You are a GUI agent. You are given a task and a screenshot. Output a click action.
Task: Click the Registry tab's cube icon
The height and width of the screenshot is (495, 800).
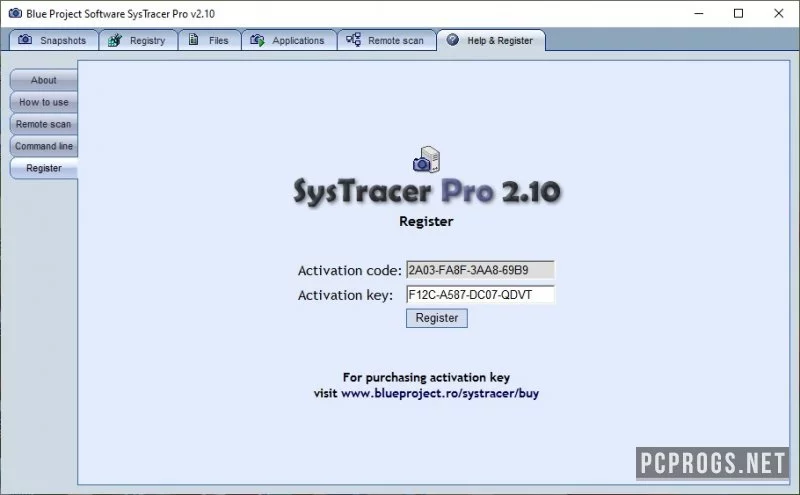[x=115, y=40]
